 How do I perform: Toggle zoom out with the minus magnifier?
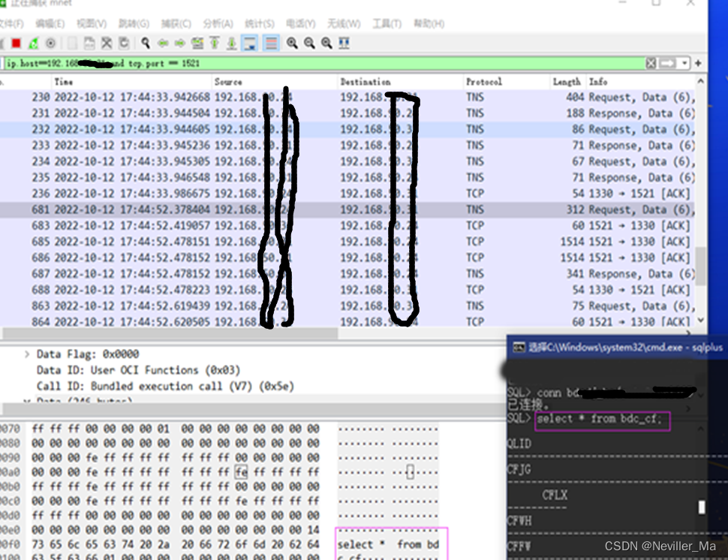tap(308, 43)
